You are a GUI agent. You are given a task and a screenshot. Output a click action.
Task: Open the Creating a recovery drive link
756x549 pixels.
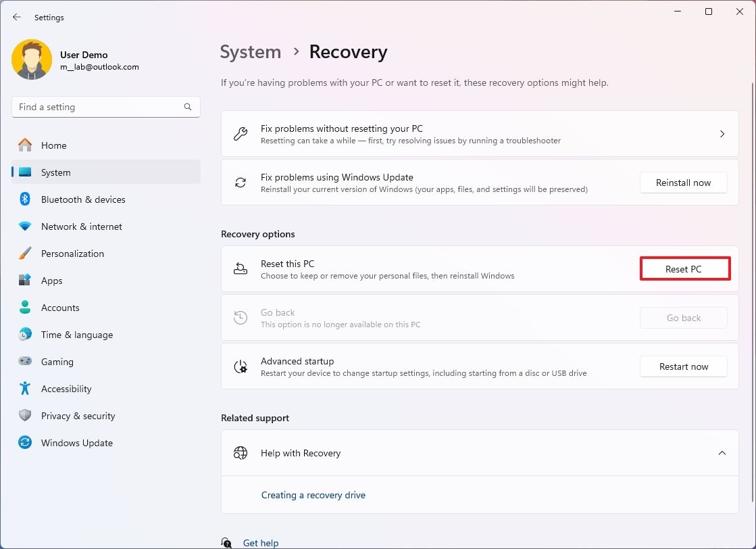pos(313,495)
